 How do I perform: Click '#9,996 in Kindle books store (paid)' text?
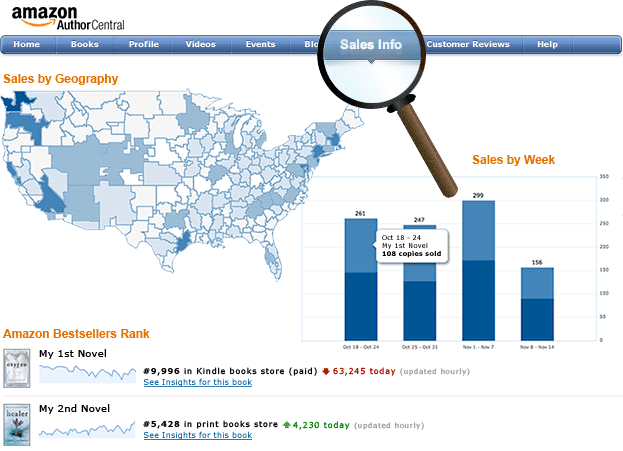pyautogui.click(x=230, y=371)
